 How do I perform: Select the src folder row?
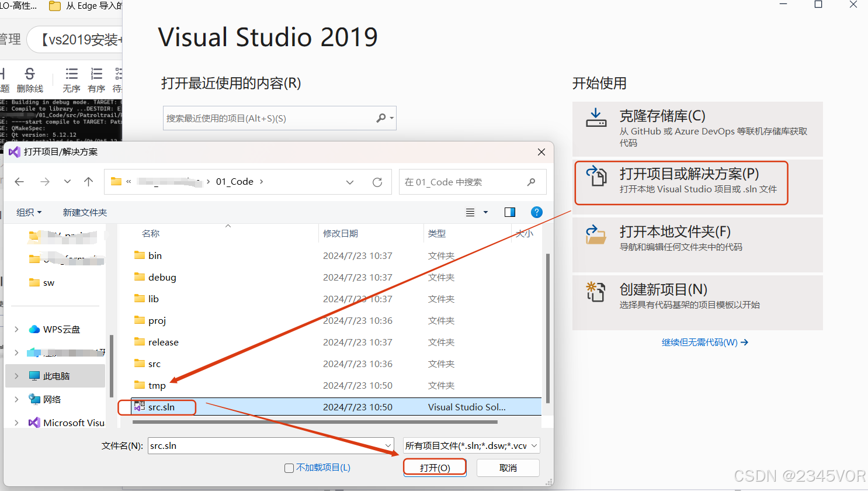[x=337, y=364]
